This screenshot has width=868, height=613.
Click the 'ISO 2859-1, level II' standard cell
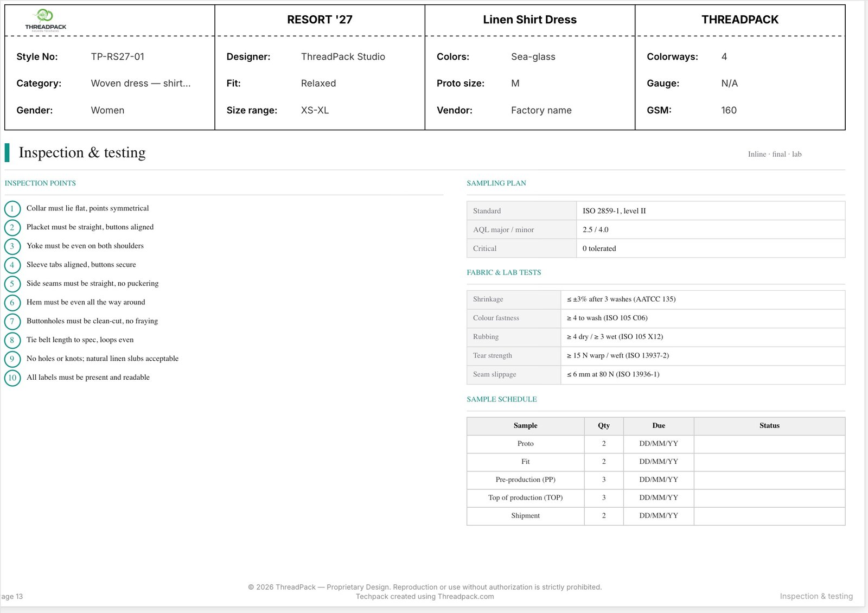[x=711, y=210]
